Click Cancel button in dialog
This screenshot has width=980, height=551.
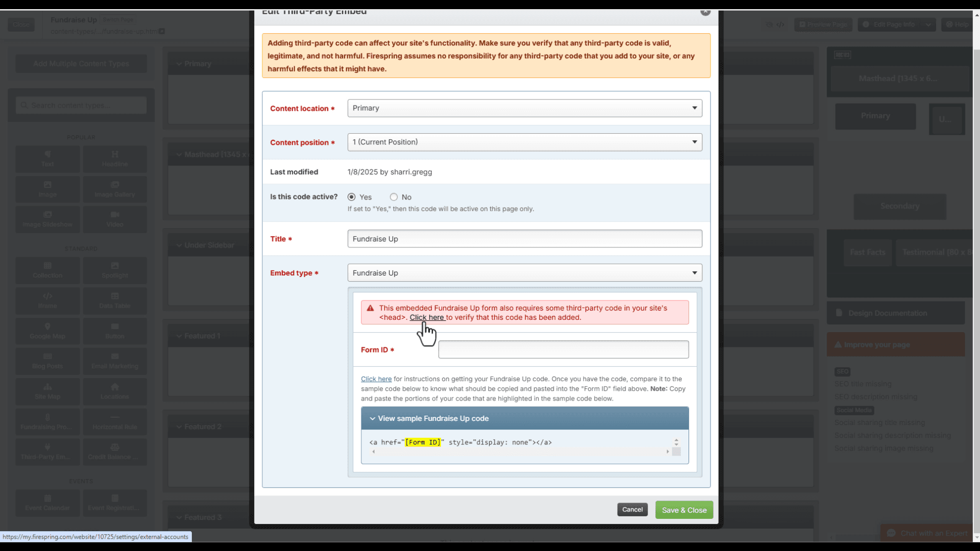coord(632,510)
